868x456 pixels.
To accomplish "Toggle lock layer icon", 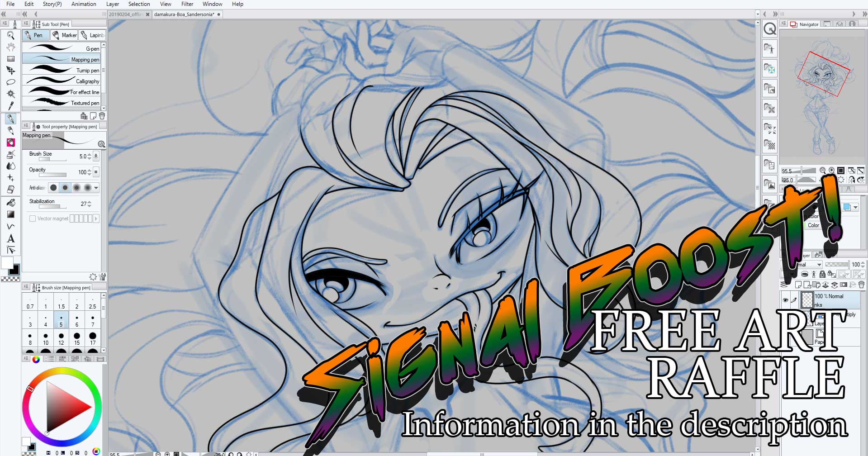I will click(822, 274).
